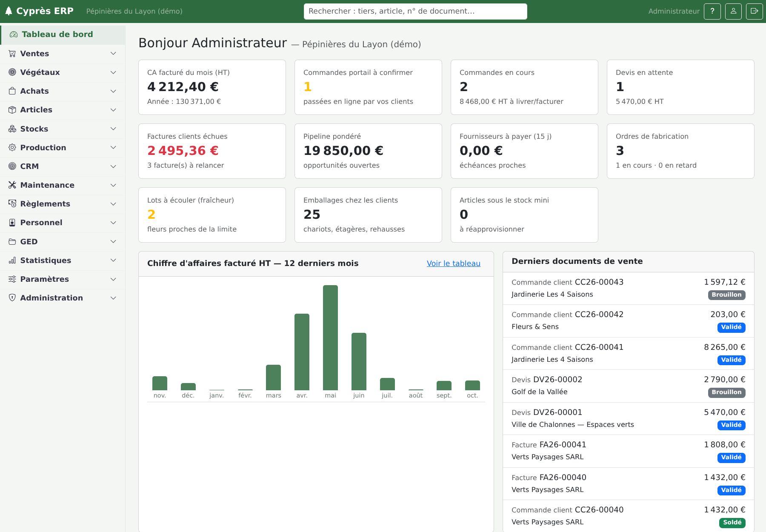This screenshot has width=766, height=532.
Task: Follow the "Voir le tableau" link
Action: [454, 263]
